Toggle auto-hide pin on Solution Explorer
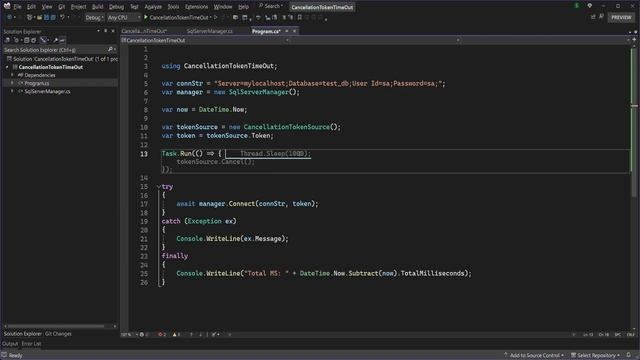 (x=106, y=31)
